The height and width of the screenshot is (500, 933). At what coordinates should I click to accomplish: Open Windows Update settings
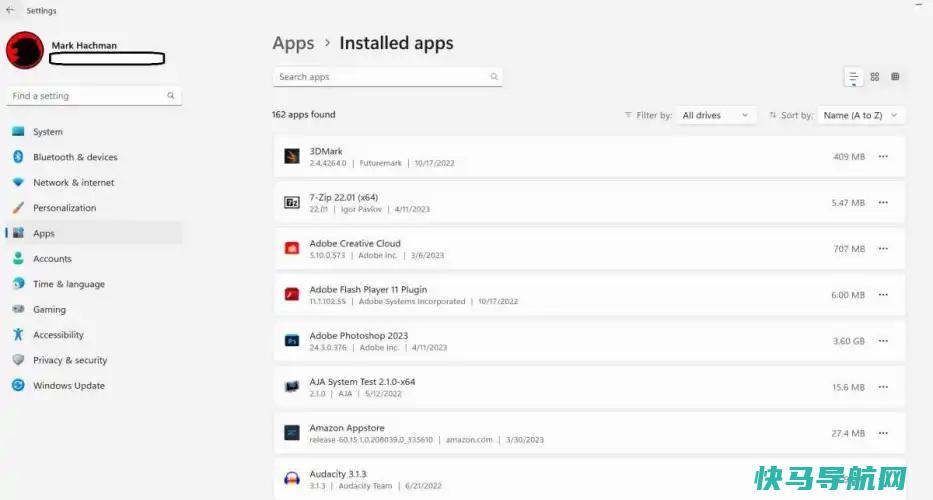click(x=93, y=386)
